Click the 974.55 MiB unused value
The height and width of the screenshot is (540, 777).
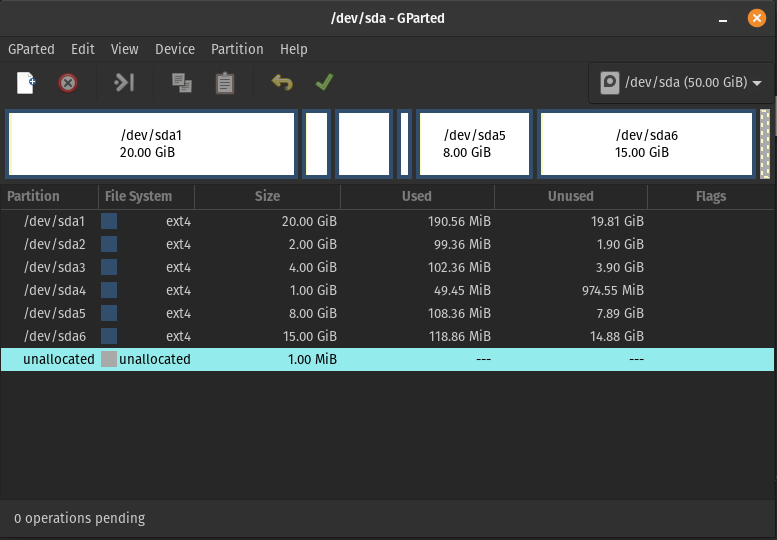coord(613,290)
